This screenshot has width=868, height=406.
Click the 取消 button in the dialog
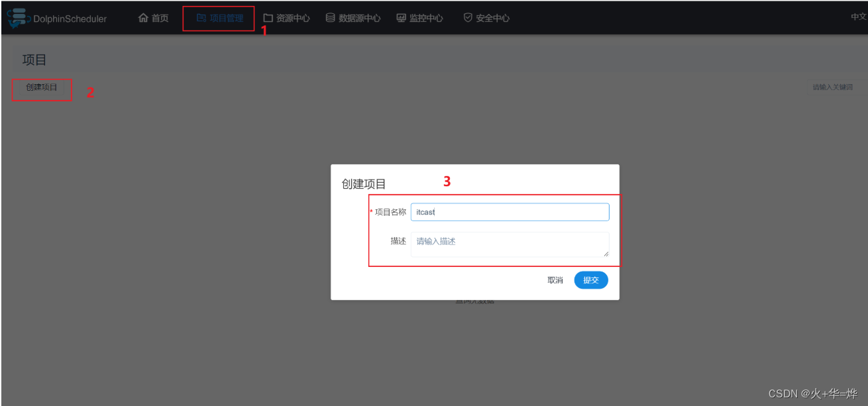(x=555, y=280)
